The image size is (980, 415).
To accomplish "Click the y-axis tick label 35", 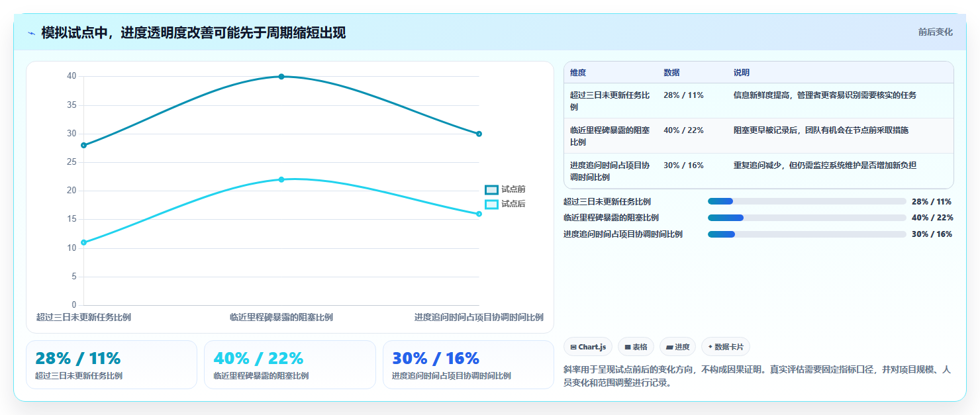I will pos(72,105).
